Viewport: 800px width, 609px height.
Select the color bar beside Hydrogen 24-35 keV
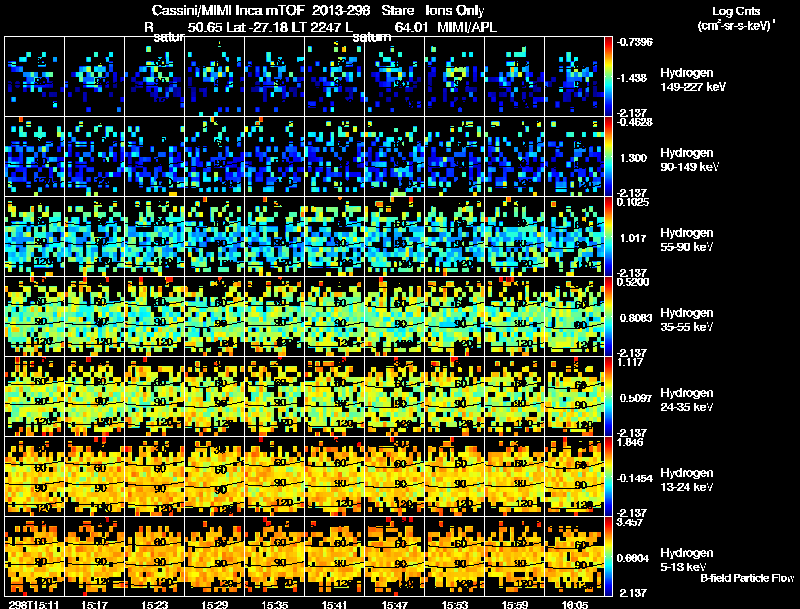point(608,396)
